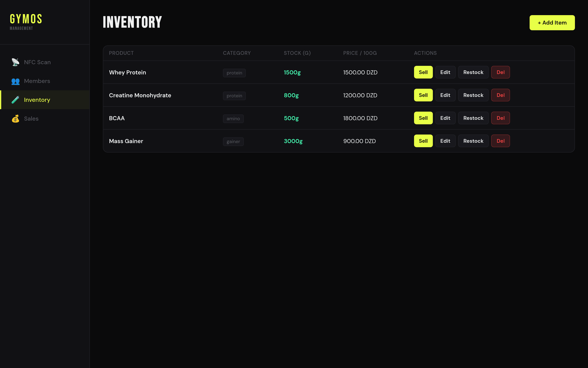Click the Whey Protein product name

pyautogui.click(x=128, y=73)
